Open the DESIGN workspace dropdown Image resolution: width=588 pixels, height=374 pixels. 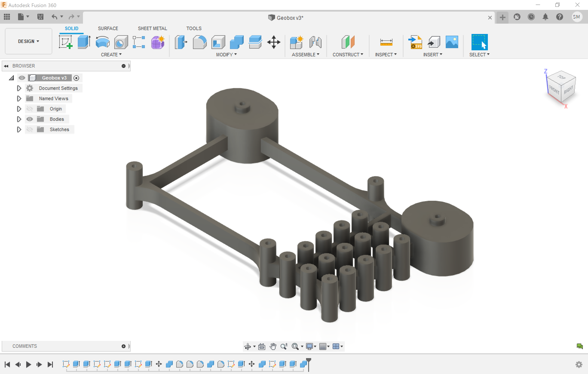pyautogui.click(x=28, y=41)
